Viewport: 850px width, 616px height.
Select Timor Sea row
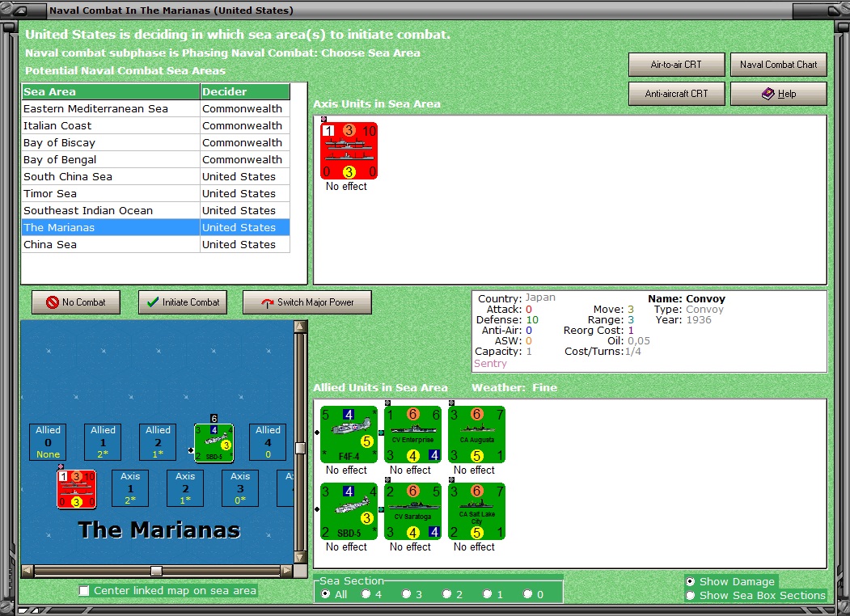click(156, 193)
